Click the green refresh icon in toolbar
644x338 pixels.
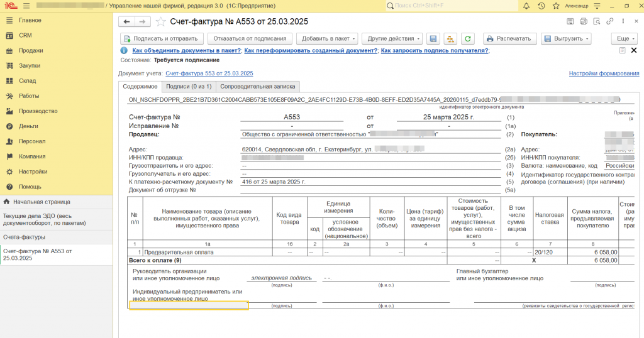467,38
